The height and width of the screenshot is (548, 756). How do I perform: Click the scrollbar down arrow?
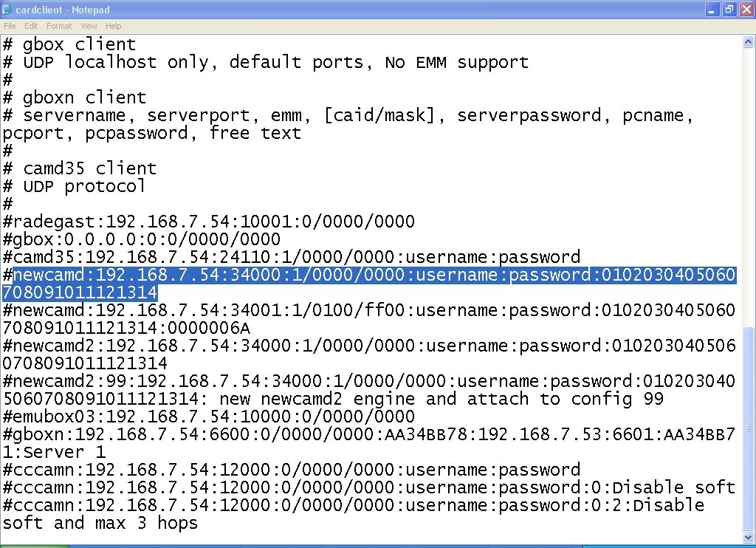tap(749, 537)
